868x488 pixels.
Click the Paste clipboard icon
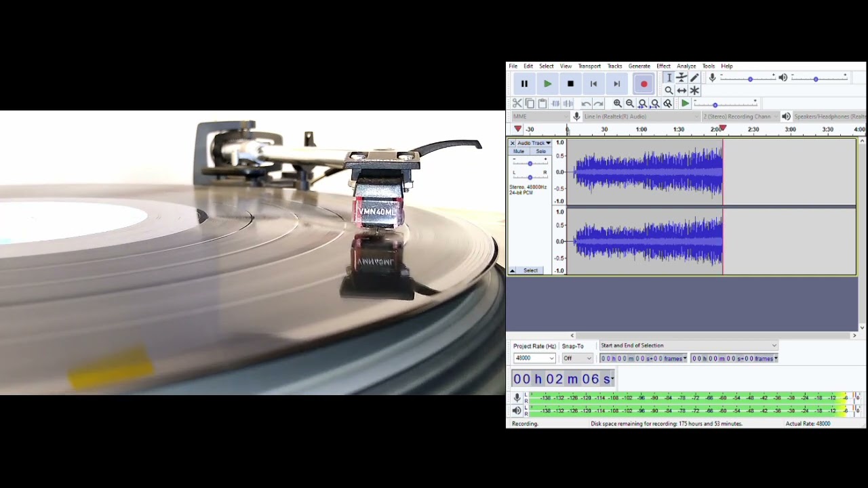[542, 104]
